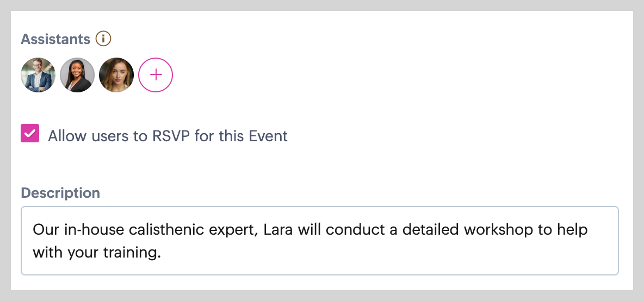Click the "Allow users to RSVP" label text
Viewport: 644px width, 301px height.
168,136
